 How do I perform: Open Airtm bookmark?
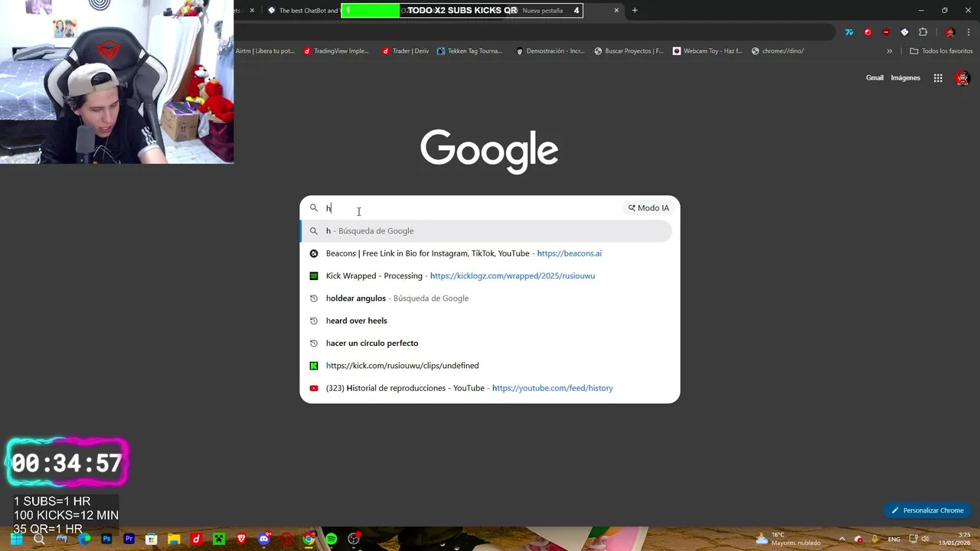[x=265, y=51]
